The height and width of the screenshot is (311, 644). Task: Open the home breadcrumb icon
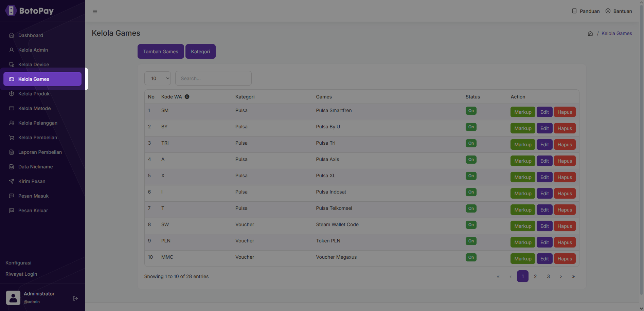pos(590,34)
